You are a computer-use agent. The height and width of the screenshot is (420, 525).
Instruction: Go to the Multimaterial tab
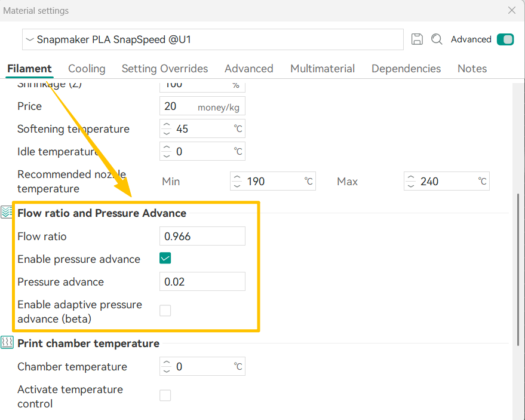click(323, 69)
